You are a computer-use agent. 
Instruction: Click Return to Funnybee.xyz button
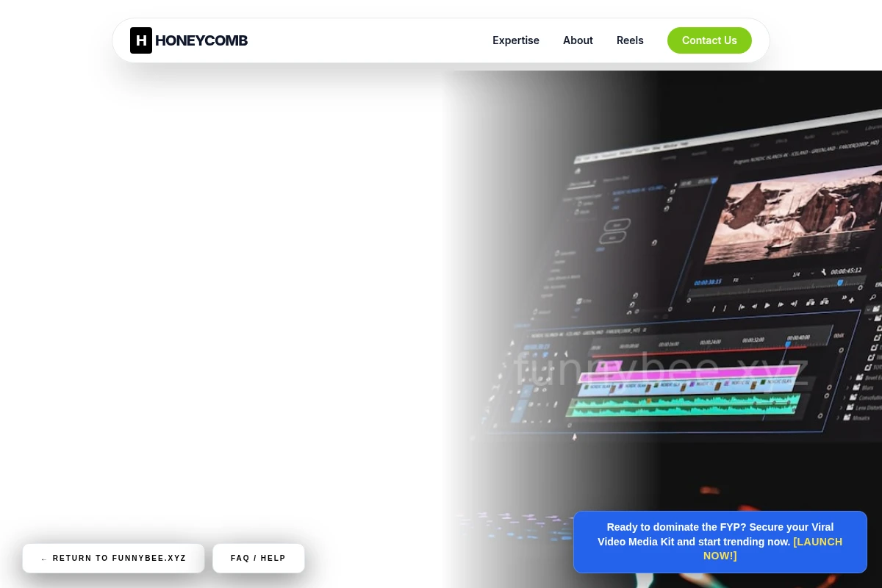pos(113,559)
